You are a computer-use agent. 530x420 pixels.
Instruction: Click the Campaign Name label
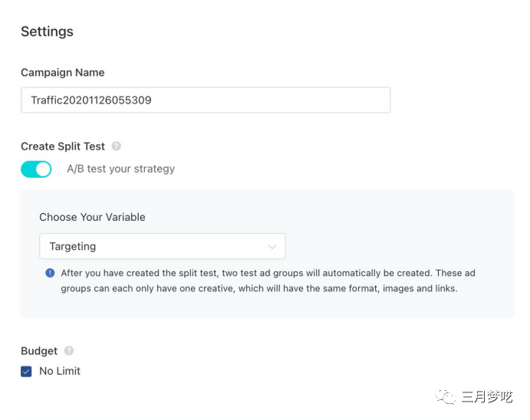tap(62, 73)
